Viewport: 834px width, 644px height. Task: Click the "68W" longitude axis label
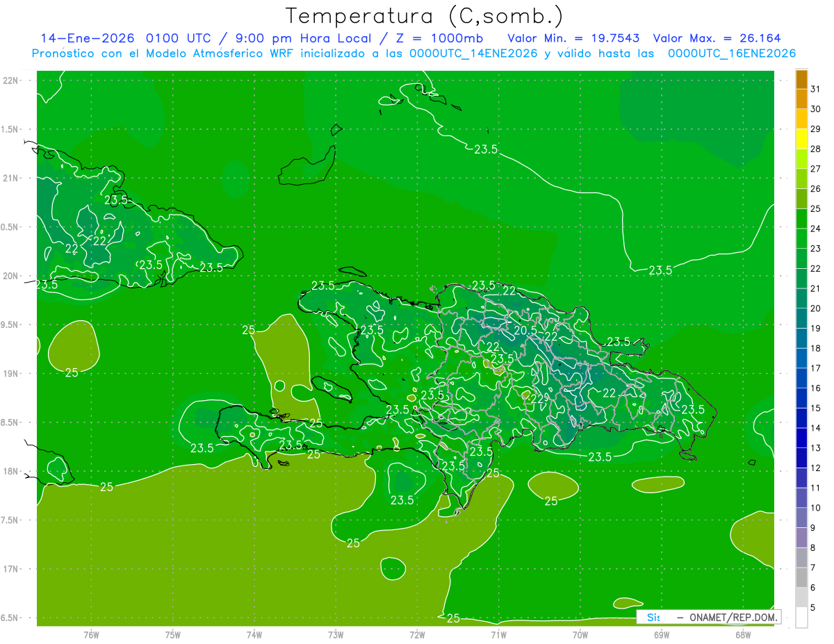point(743,635)
